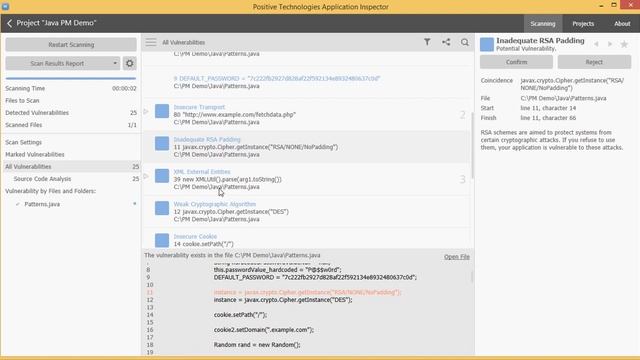Click the File path value in details panel
Screen dimensions: 640x360
point(563,98)
